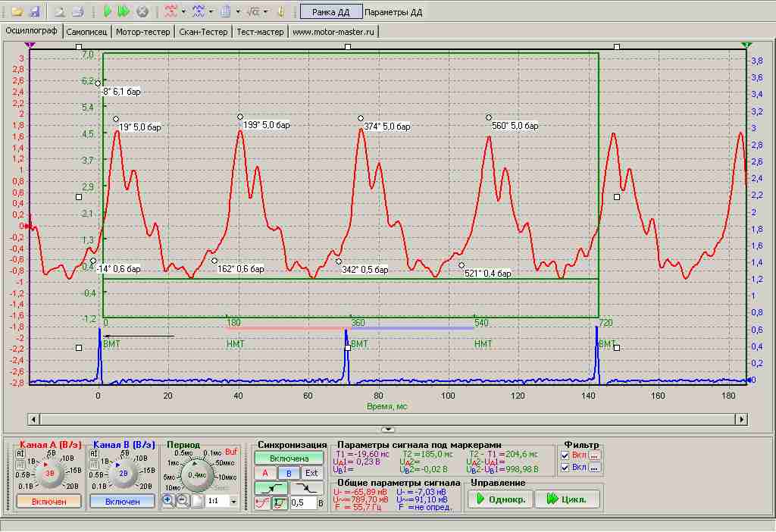The height and width of the screenshot is (532, 776).
Task: Click the square-root math function icon
Action: (253, 11)
